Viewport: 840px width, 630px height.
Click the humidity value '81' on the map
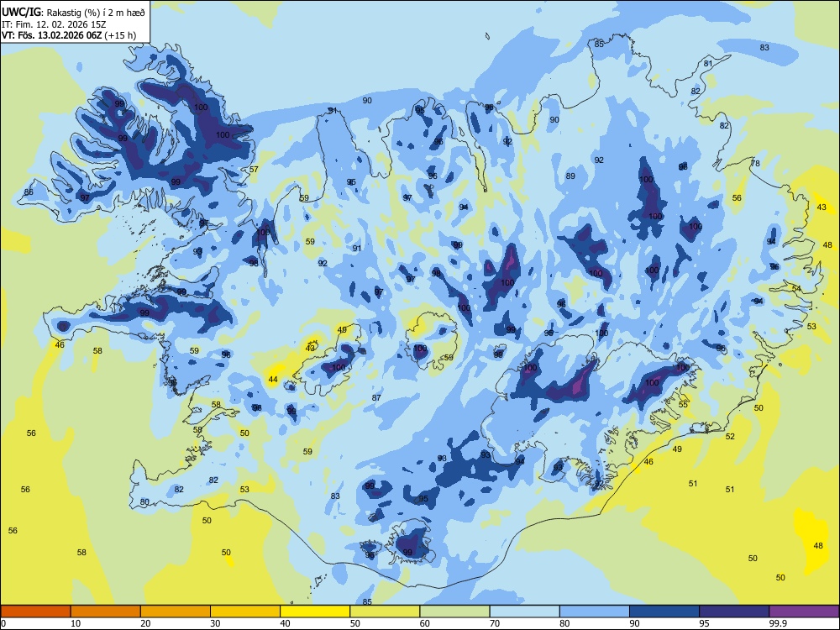pos(708,63)
